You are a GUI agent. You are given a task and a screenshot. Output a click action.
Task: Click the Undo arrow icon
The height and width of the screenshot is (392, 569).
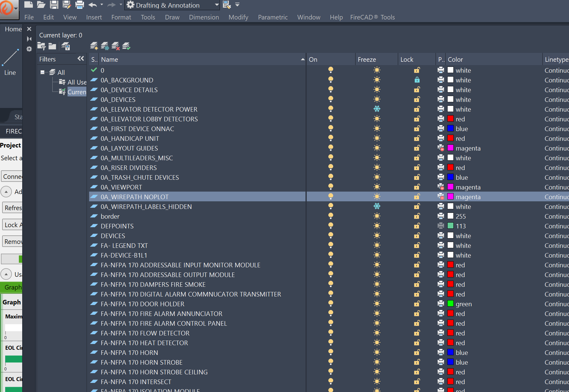click(x=93, y=5)
